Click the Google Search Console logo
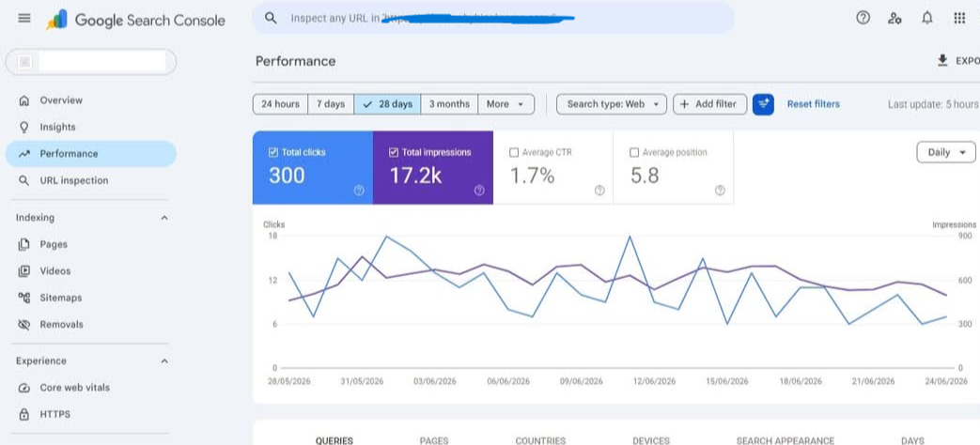 click(x=135, y=20)
